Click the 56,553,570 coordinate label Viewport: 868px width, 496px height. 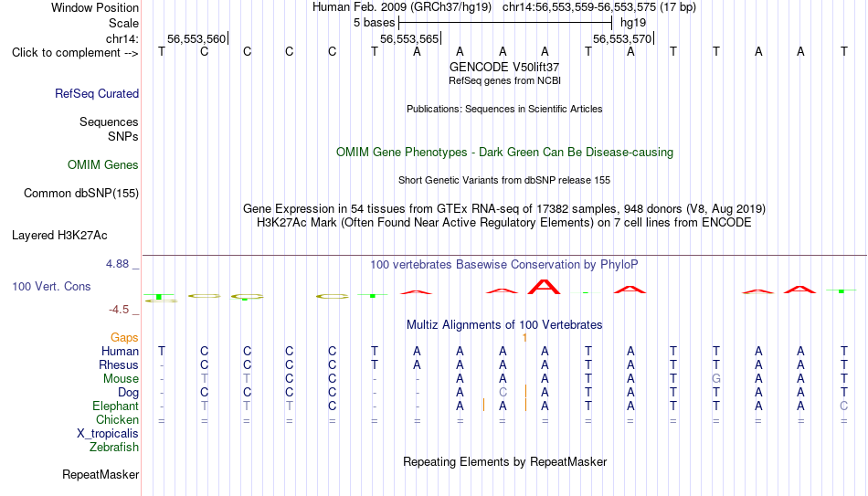622,38
